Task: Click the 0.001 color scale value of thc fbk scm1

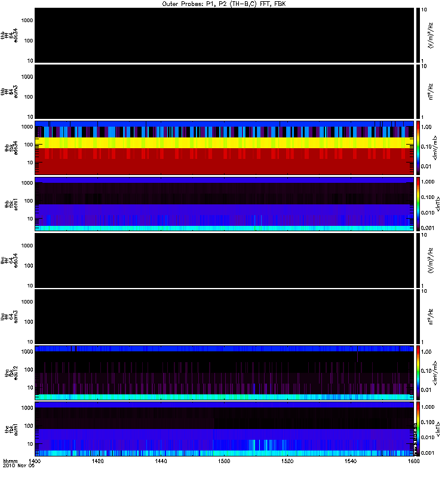Action: [428, 453]
